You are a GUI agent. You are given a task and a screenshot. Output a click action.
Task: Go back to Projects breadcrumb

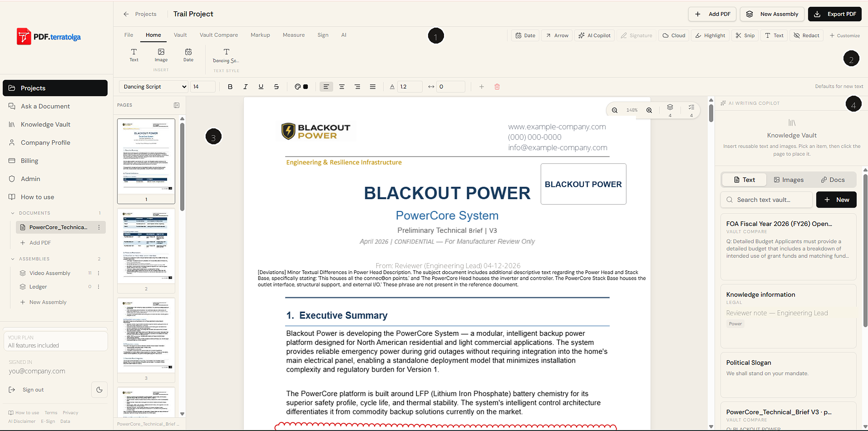[140, 14]
